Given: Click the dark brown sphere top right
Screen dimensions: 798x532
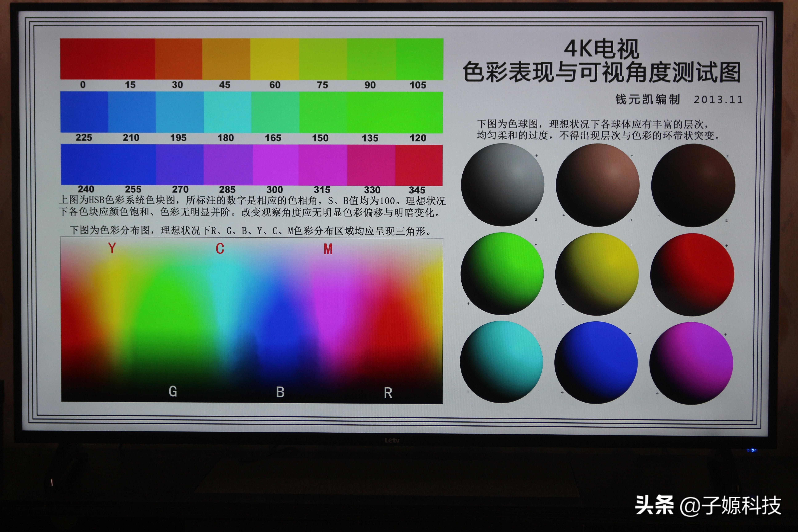Looking at the screenshot, I should tap(693, 185).
